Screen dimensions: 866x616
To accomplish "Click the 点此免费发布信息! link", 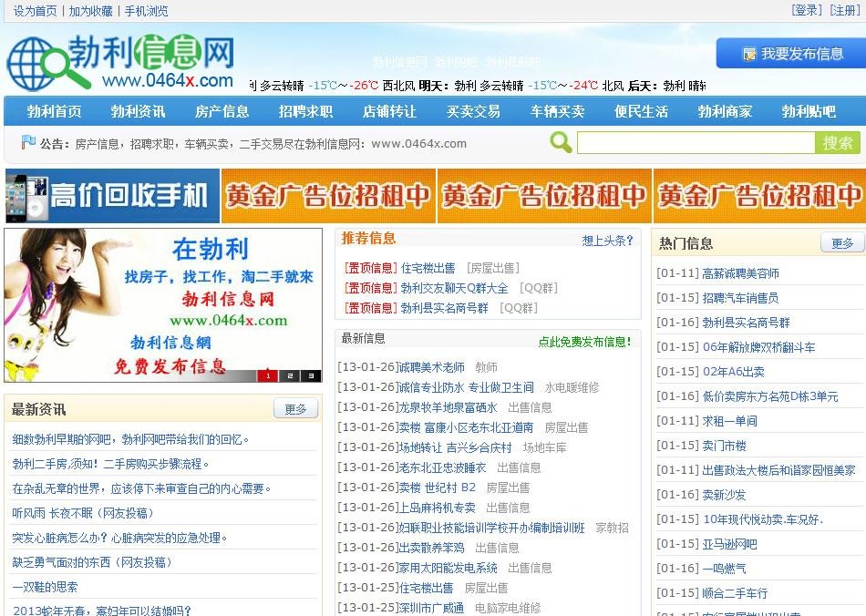I will [x=585, y=342].
